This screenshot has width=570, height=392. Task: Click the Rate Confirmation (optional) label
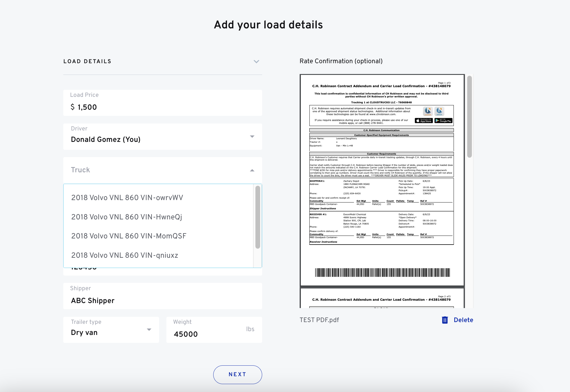[341, 61]
